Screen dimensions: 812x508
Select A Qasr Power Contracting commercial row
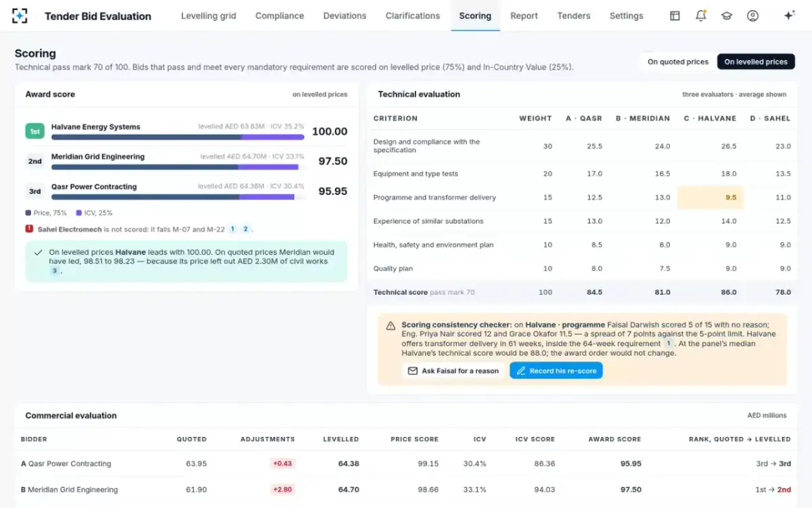pyautogui.click(x=406, y=464)
